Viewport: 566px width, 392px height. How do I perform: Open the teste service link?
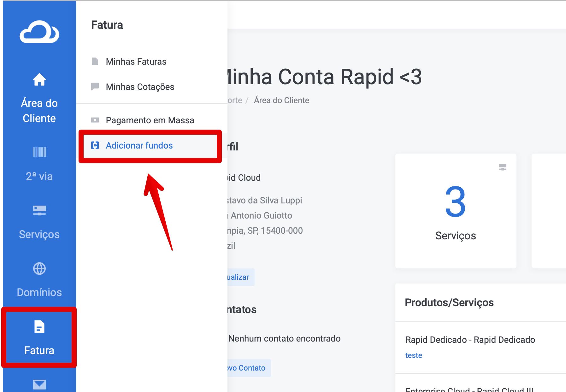[x=414, y=355]
